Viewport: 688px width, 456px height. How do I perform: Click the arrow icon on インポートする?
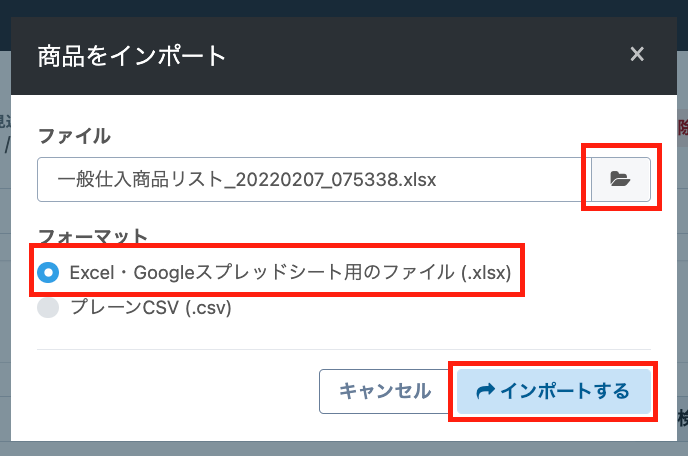coord(486,391)
